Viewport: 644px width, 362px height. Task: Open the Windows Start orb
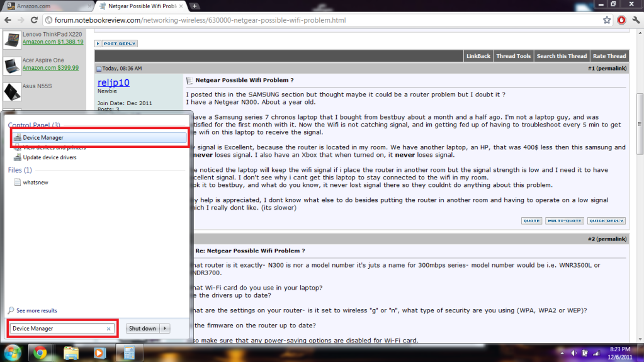(x=13, y=353)
